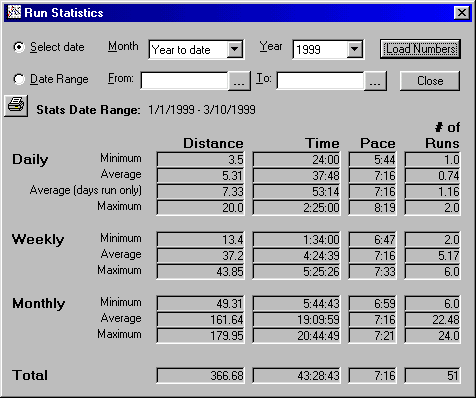Click Daily Maximum pace 8:19
Screen dimensions: 476x398
(373, 207)
